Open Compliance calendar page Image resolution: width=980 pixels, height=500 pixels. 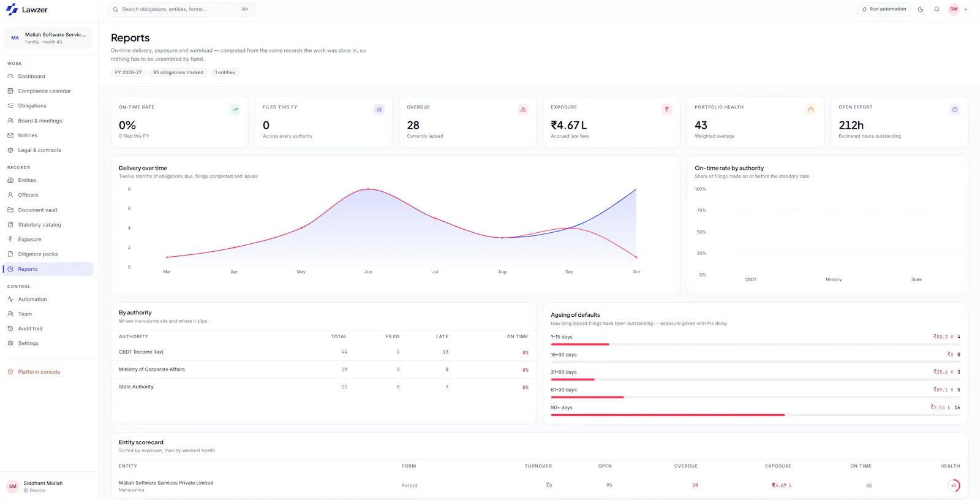pyautogui.click(x=49, y=91)
